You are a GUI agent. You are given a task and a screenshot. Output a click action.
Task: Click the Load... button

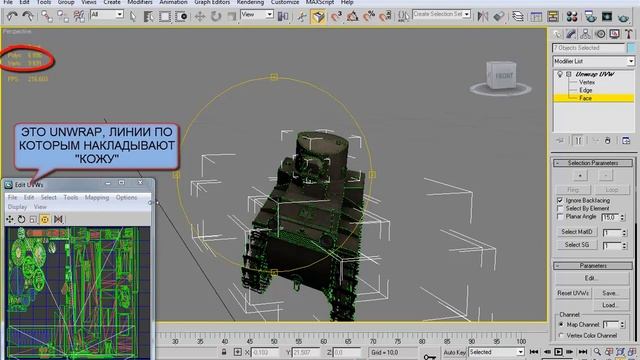pyautogui.click(x=610, y=305)
